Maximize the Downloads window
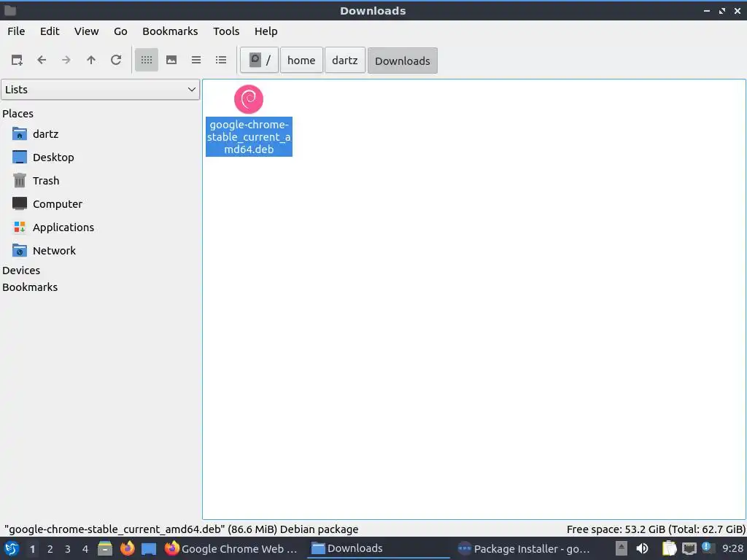 [x=722, y=10]
